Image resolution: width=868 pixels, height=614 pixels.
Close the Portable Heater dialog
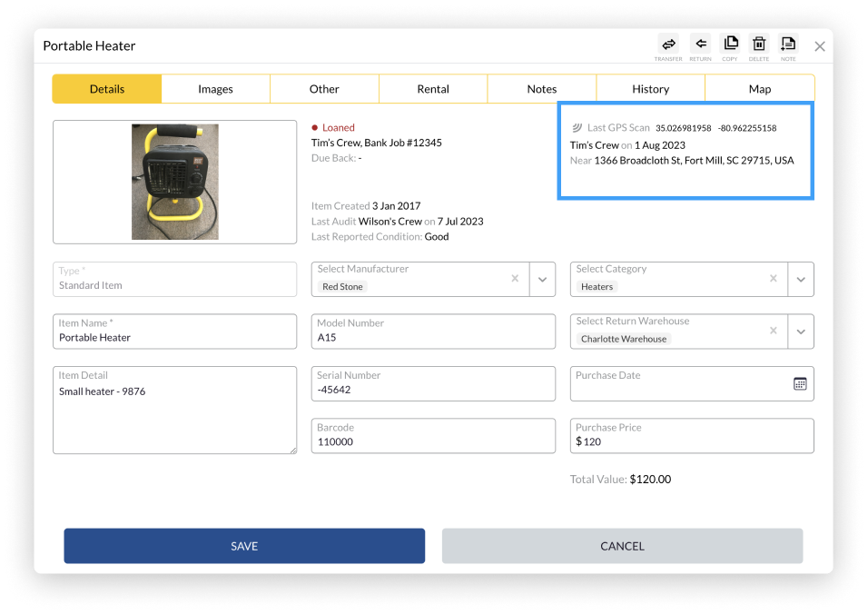pyautogui.click(x=819, y=46)
